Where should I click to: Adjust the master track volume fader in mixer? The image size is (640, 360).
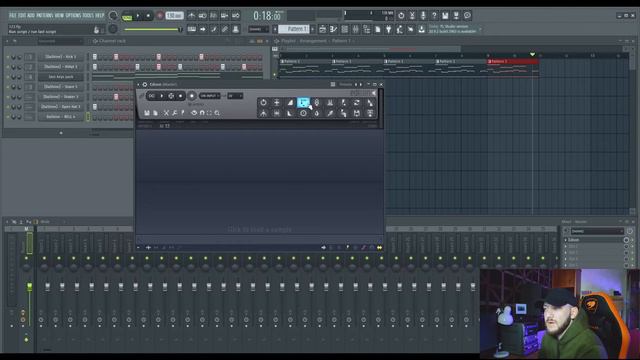29,287
